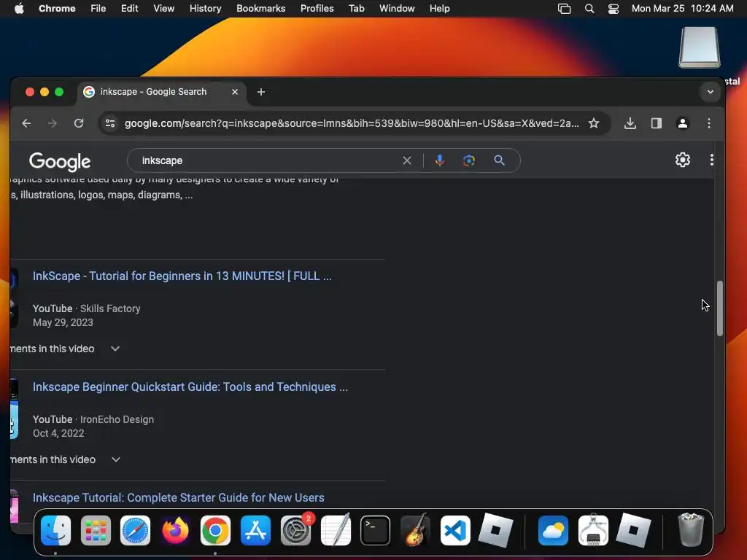Open the File menu

(98, 9)
